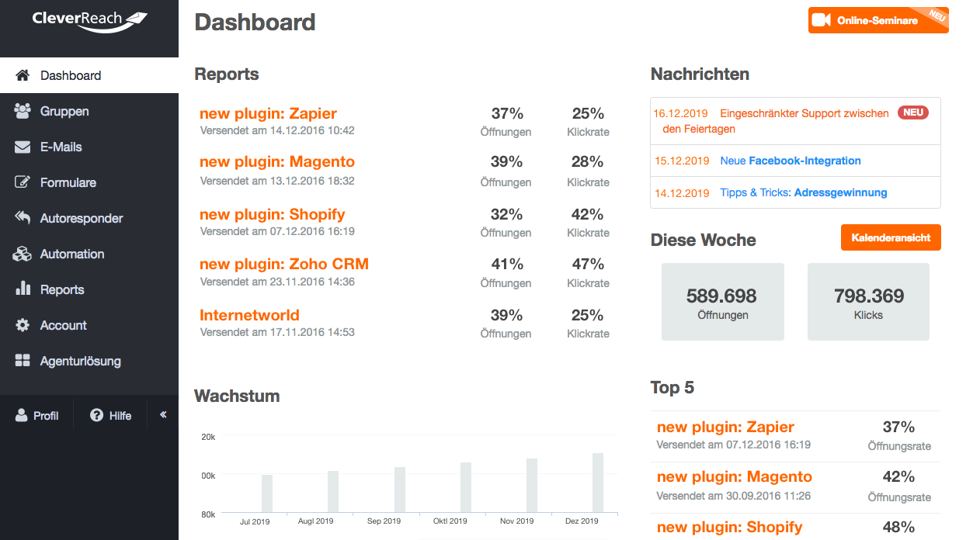Open the Profil menu item

(36, 416)
